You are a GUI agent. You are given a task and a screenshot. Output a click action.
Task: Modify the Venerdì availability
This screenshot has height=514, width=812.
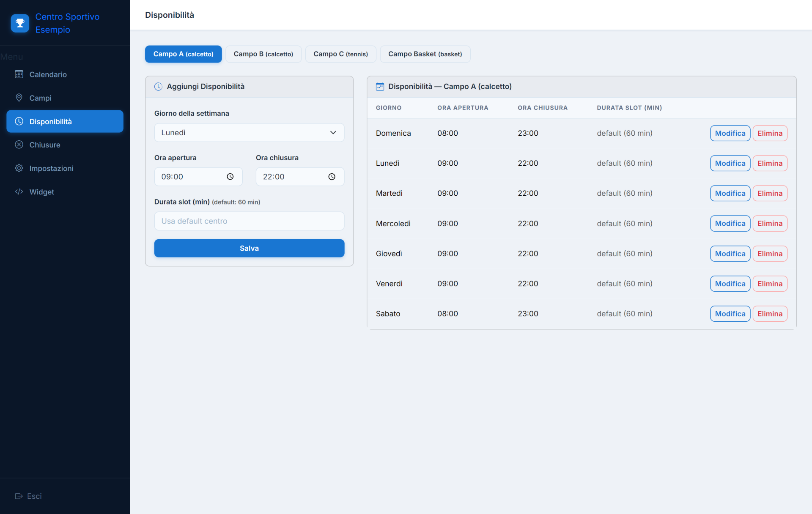click(x=730, y=284)
